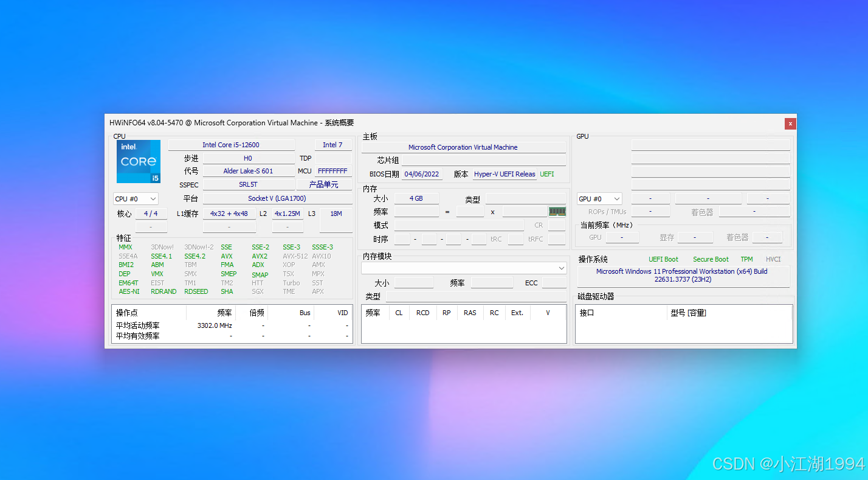Click the greyed HVCI indicator
This screenshot has height=480, width=868.
coord(773,259)
